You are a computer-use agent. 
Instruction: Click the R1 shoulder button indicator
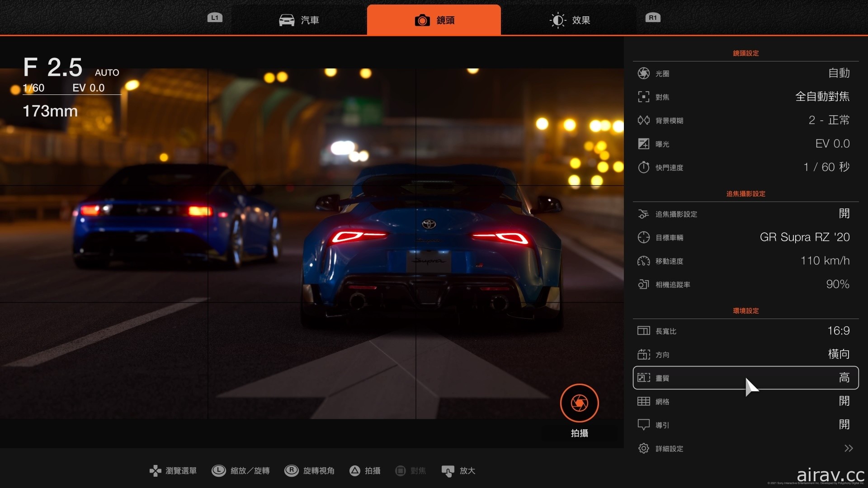652,18
